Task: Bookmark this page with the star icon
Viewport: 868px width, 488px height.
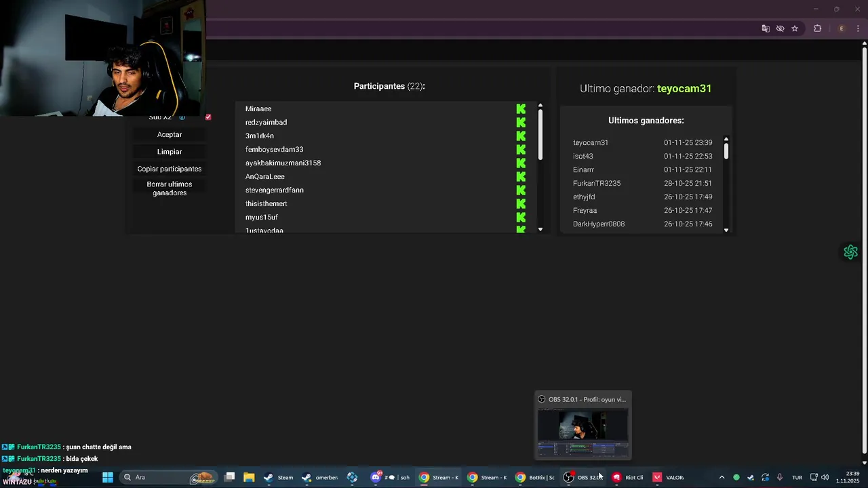Action: tap(795, 28)
